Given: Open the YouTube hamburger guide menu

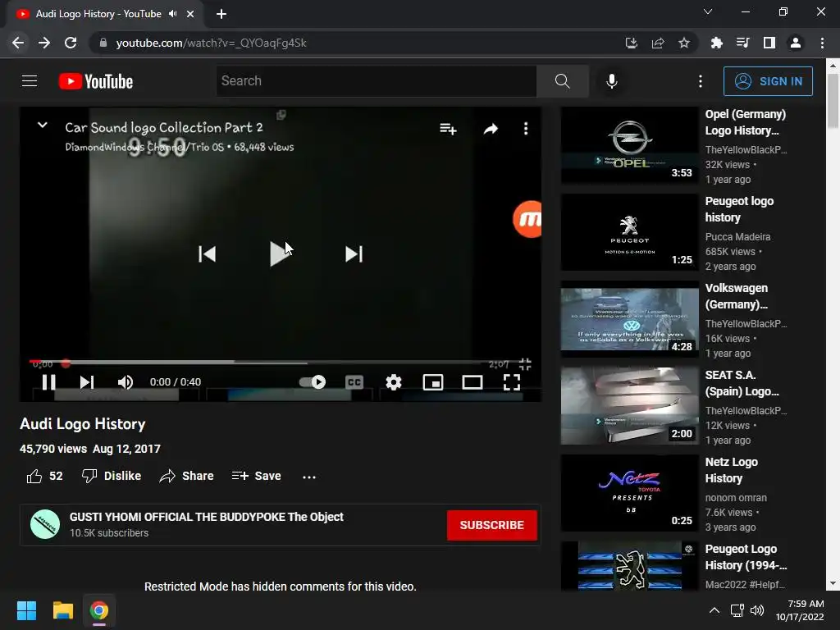Looking at the screenshot, I should [x=30, y=81].
